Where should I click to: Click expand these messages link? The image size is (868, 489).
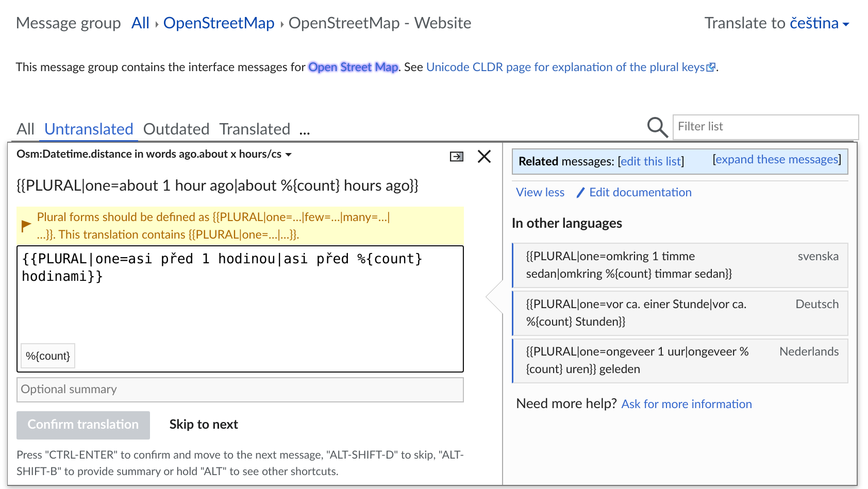coord(777,159)
